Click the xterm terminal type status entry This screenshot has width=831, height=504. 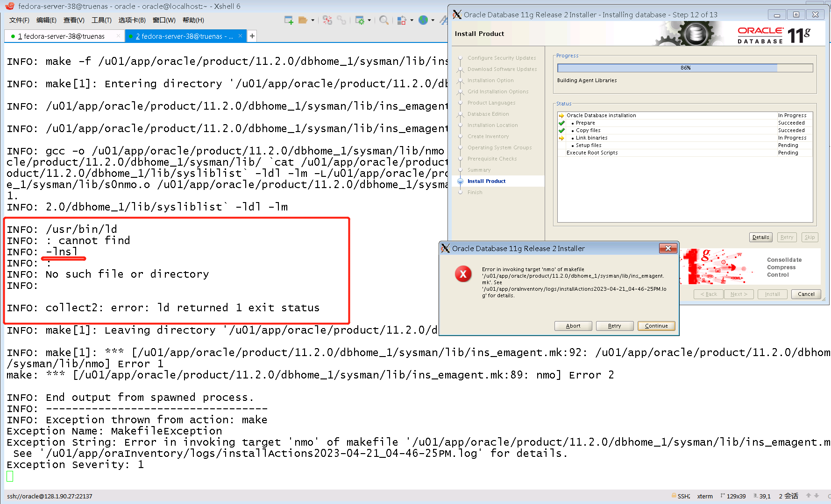705,496
